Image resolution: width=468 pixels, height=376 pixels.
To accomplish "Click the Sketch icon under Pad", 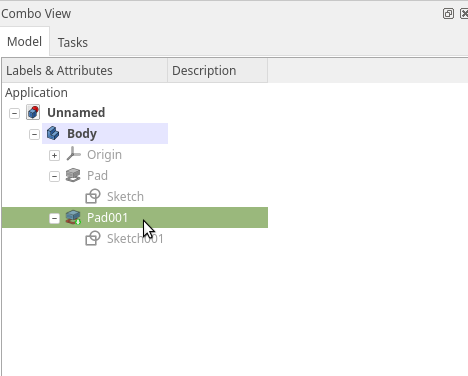I will pyautogui.click(x=93, y=196).
